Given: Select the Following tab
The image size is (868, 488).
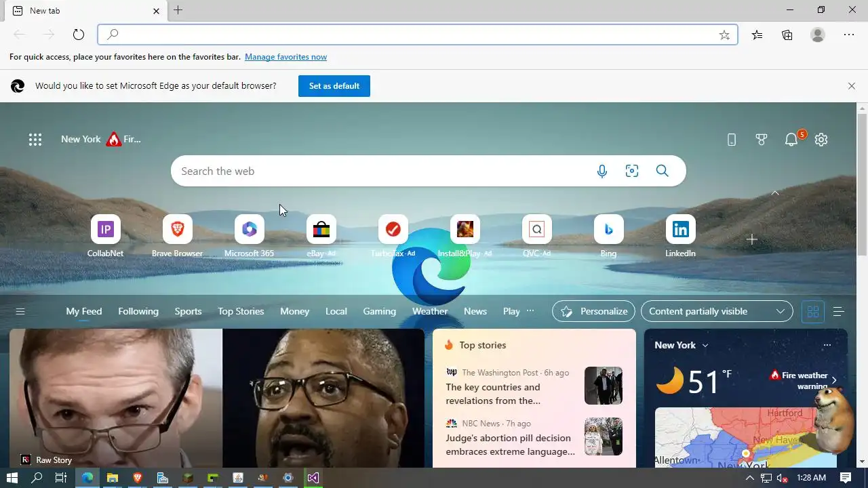Looking at the screenshot, I should [x=138, y=311].
